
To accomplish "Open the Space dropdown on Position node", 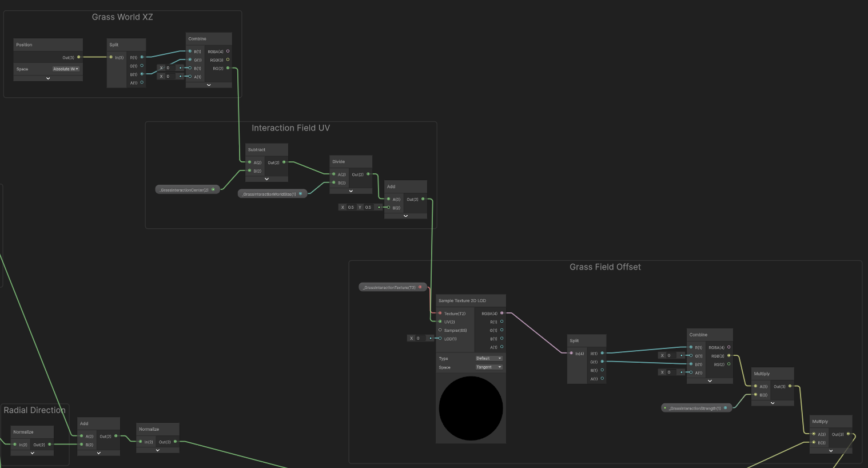I will (x=66, y=69).
